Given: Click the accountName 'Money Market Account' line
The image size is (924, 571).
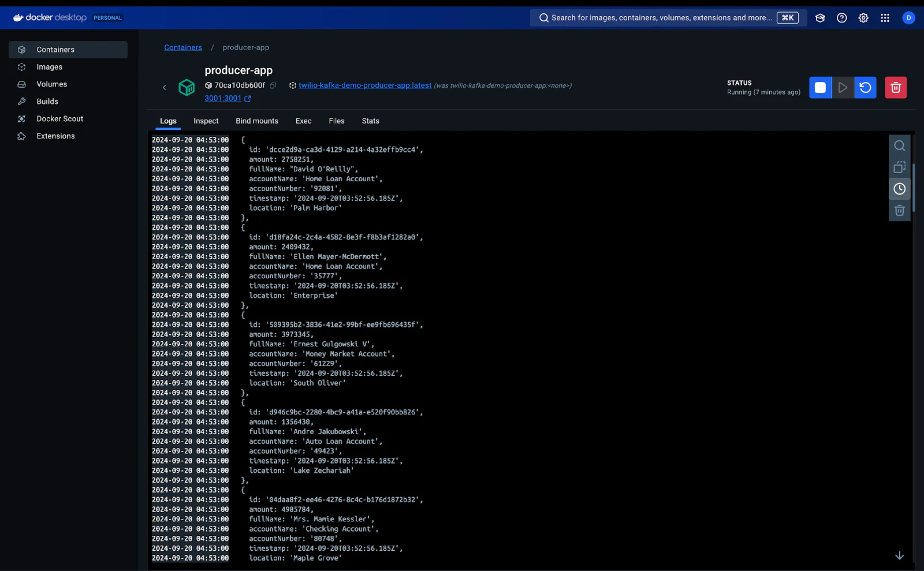Looking at the screenshot, I should coord(322,354).
